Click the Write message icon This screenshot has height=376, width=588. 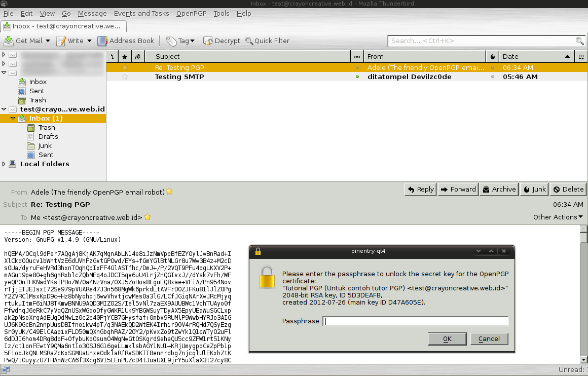pyautogui.click(x=61, y=41)
